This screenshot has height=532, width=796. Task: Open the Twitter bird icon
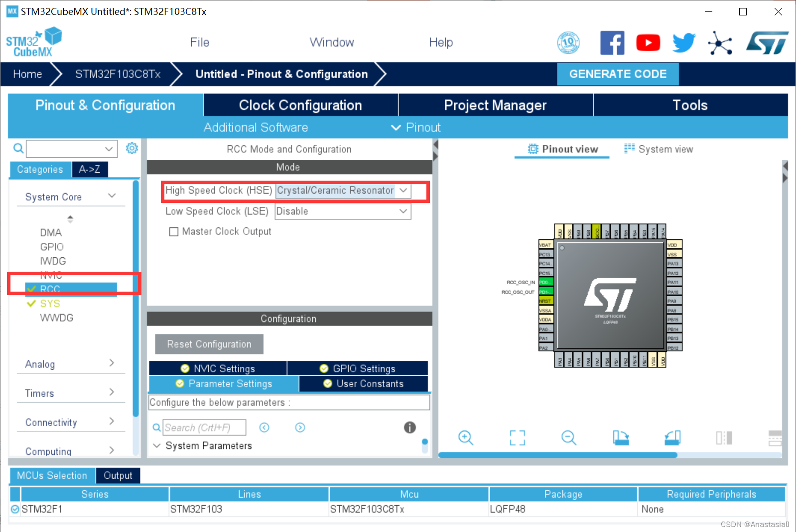(x=684, y=43)
